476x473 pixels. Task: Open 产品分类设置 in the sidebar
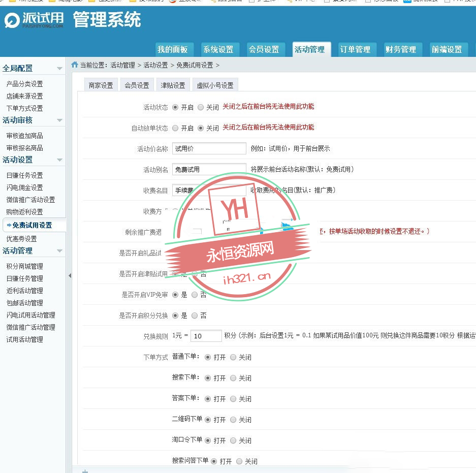coord(24,84)
